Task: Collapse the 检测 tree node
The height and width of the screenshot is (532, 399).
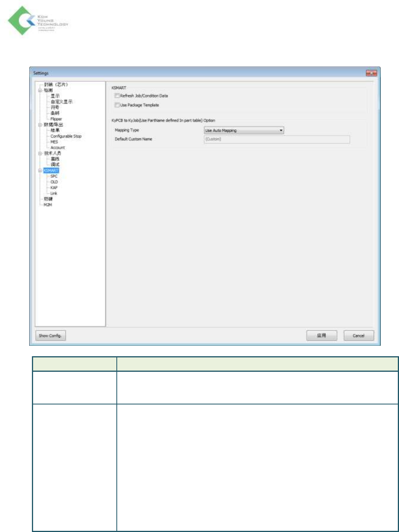Action: (x=40, y=90)
